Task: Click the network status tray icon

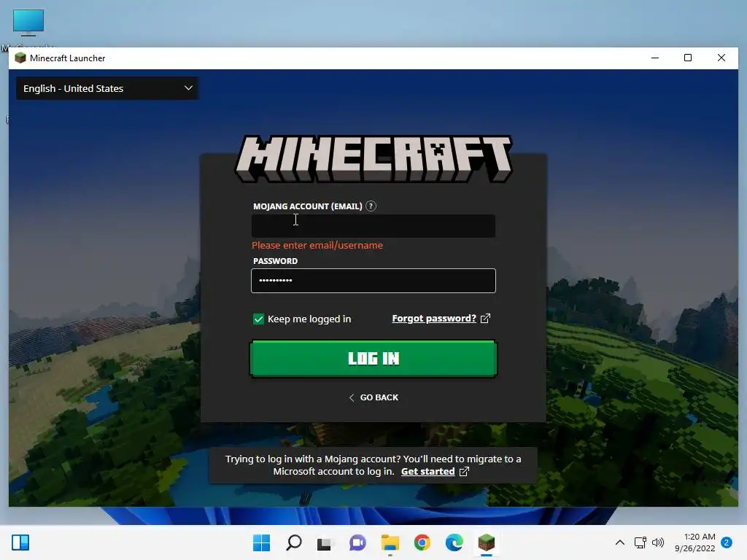Action: click(x=640, y=542)
